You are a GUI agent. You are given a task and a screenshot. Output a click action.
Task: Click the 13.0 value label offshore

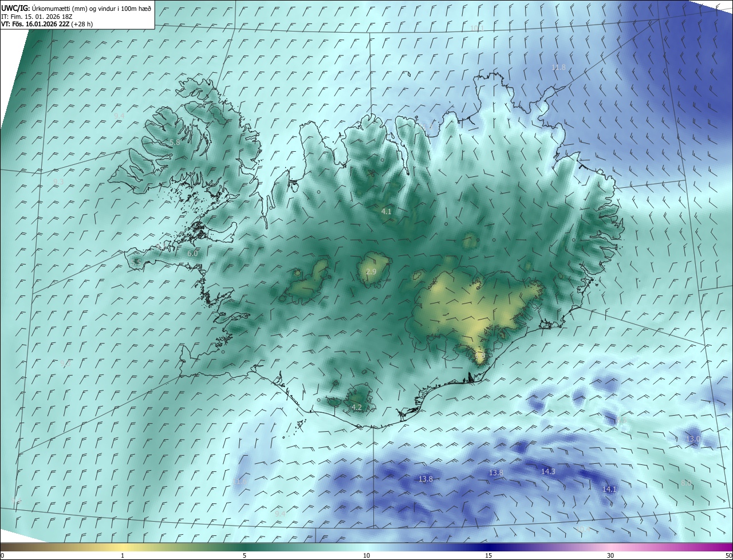[693, 439]
